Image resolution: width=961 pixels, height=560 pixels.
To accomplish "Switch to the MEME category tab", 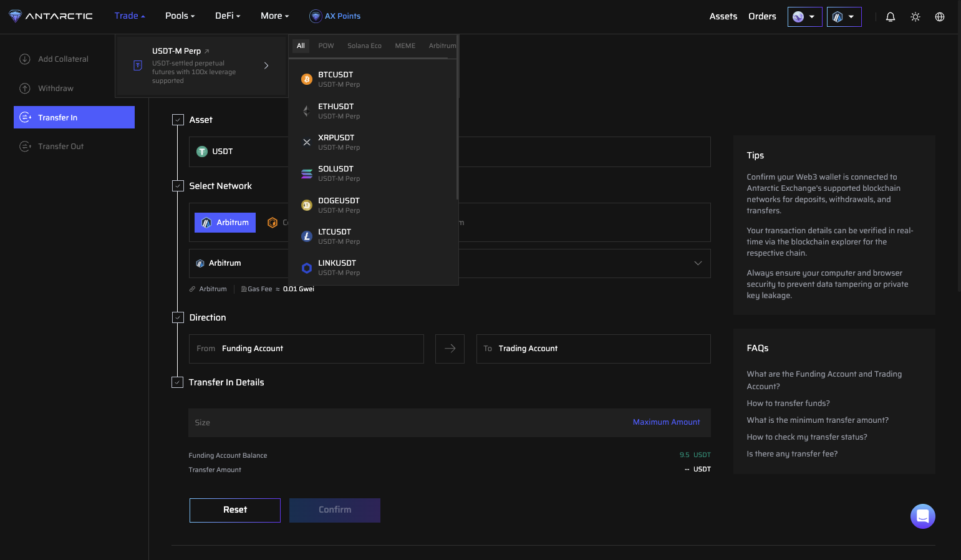I will pos(405,46).
